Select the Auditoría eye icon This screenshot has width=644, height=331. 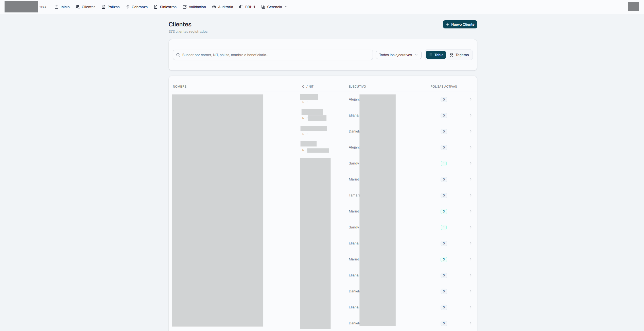pyautogui.click(x=214, y=7)
